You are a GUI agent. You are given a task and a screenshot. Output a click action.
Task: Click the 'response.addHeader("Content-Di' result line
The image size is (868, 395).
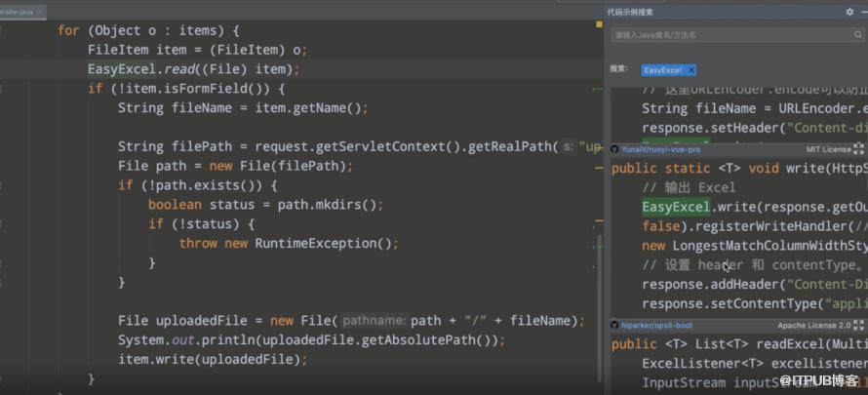[755, 285]
